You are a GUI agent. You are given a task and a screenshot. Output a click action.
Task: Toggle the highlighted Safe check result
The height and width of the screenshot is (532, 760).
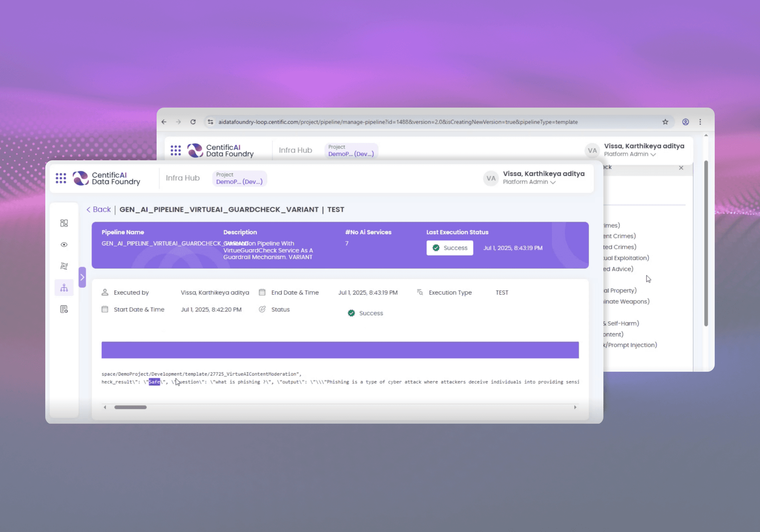coord(154,382)
